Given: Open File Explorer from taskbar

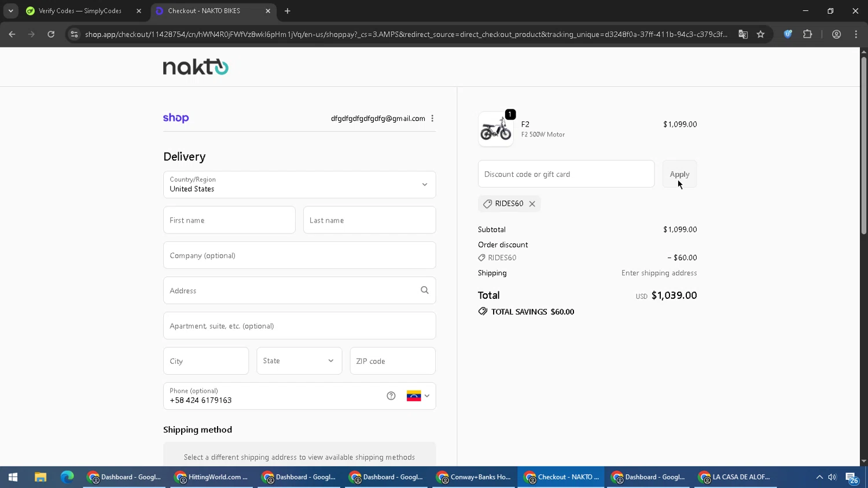Looking at the screenshot, I should (40, 477).
